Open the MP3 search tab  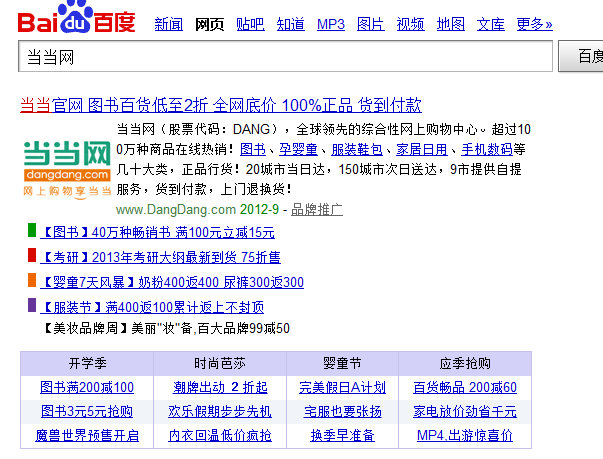(x=331, y=24)
